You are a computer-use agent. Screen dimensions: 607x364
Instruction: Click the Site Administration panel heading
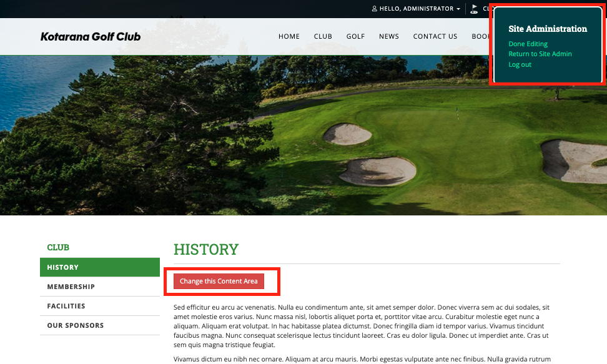point(548,29)
